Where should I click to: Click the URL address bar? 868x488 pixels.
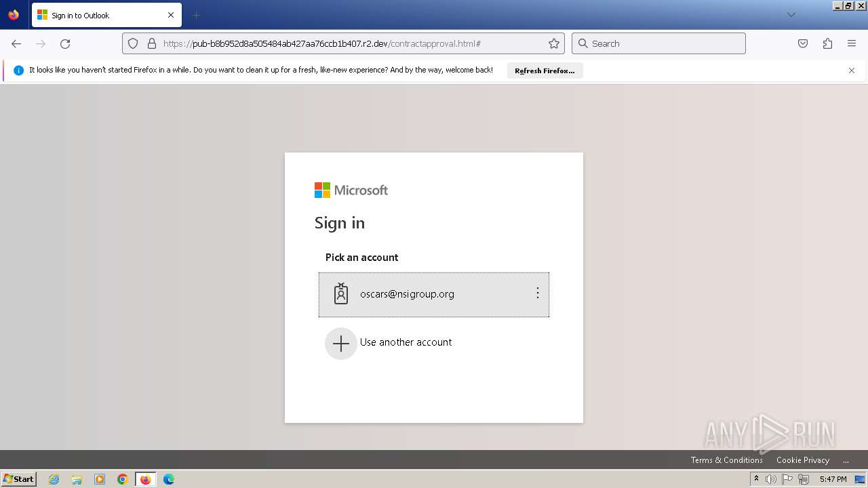coord(343,43)
